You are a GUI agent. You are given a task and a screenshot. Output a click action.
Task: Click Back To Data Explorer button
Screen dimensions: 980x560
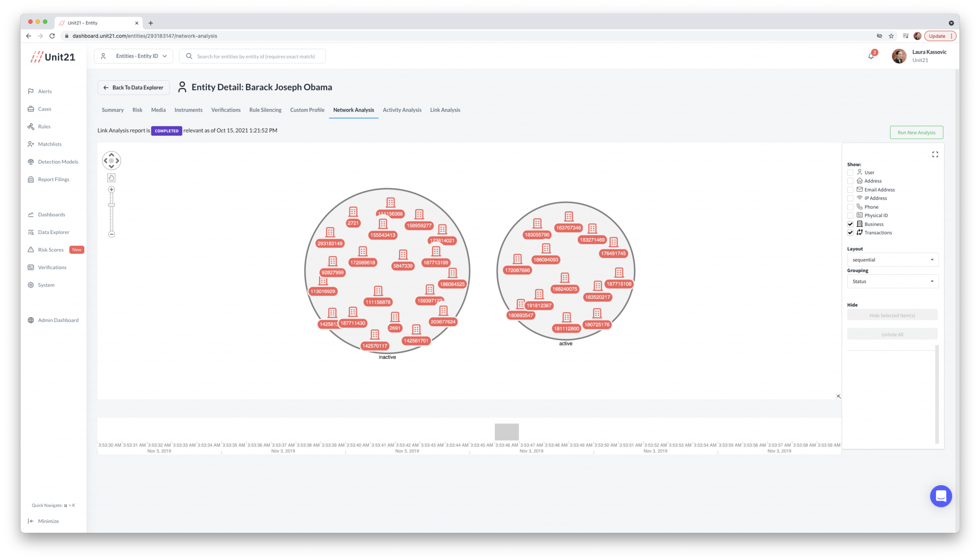coord(134,88)
